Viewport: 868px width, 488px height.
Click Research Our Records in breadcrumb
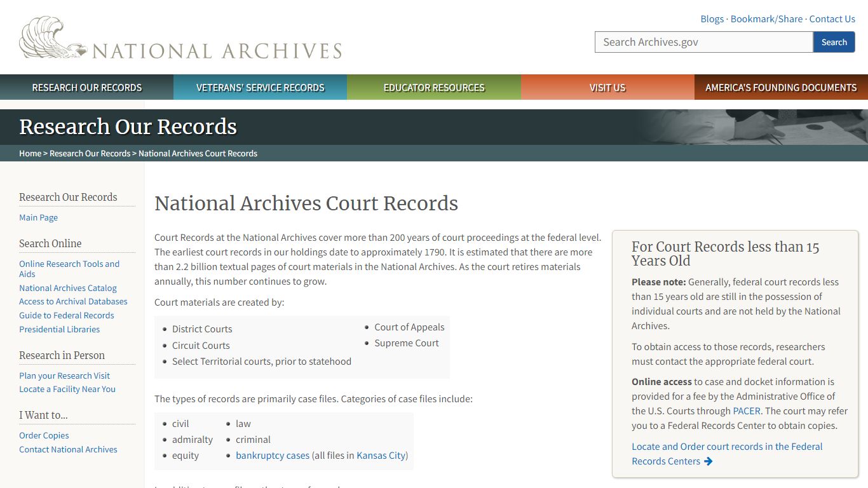point(90,153)
